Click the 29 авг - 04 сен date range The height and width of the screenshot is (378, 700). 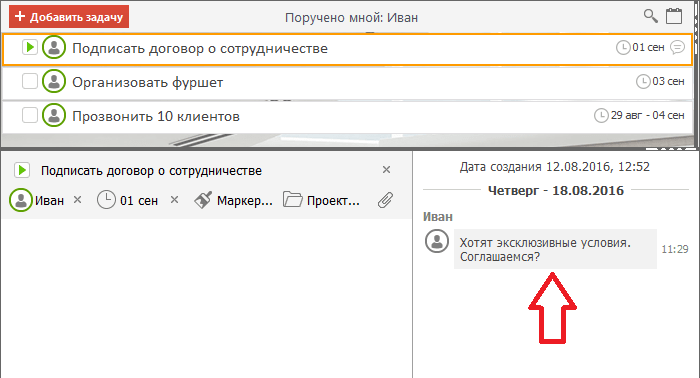point(647,115)
